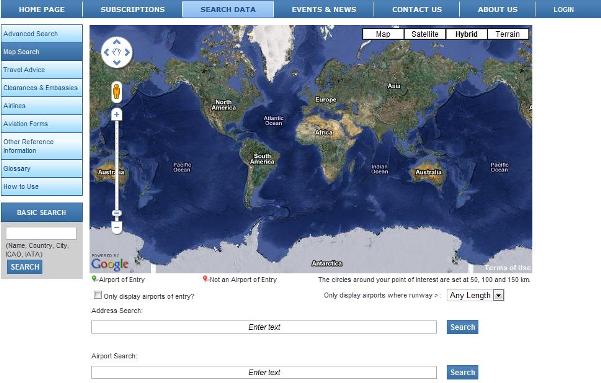Zoom out with the minus button
601x383 pixels.
pos(117,227)
